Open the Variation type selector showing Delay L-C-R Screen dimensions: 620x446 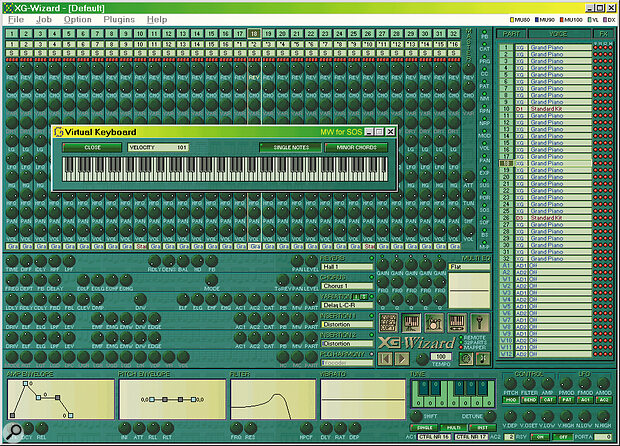(x=347, y=305)
